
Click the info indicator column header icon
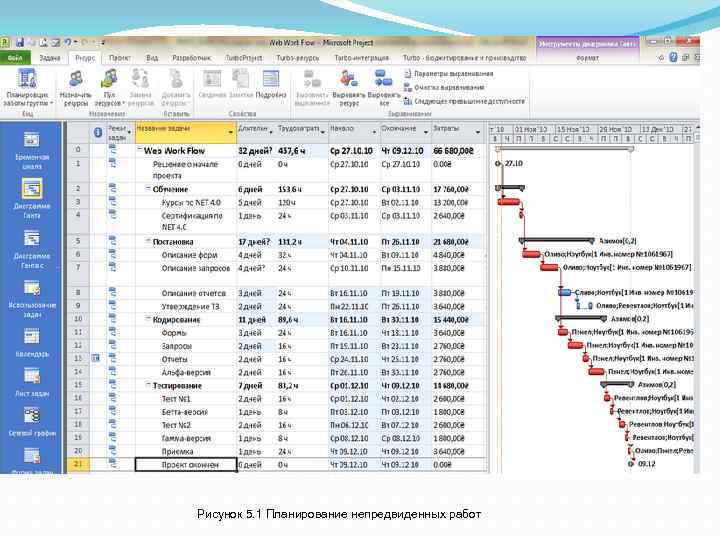pos(97,132)
